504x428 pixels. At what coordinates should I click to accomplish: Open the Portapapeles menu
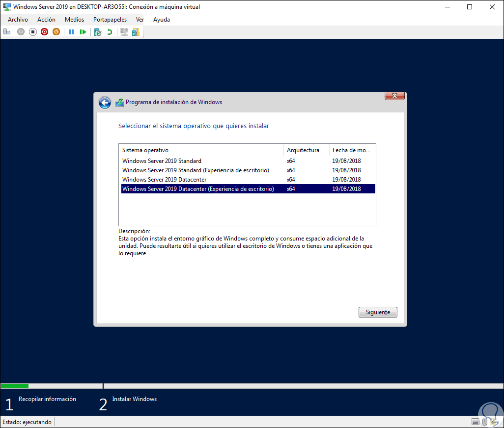[x=110, y=20]
